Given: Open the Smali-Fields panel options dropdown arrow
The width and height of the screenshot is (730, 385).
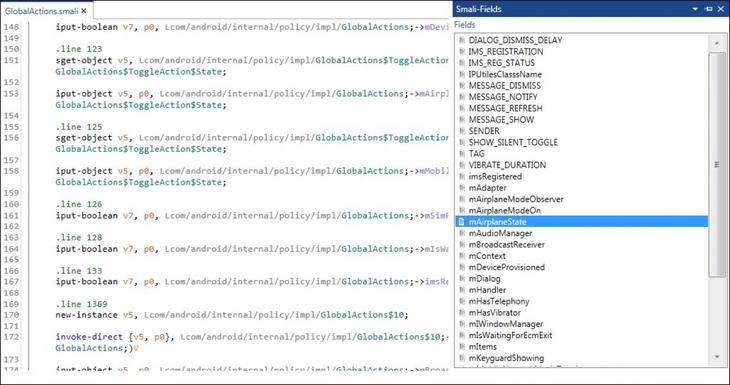Looking at the screenshot, I should (x=696, y=9).
